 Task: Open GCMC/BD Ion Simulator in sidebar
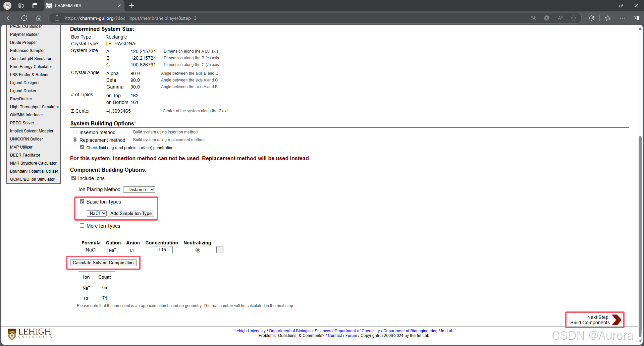pos(32,179)
